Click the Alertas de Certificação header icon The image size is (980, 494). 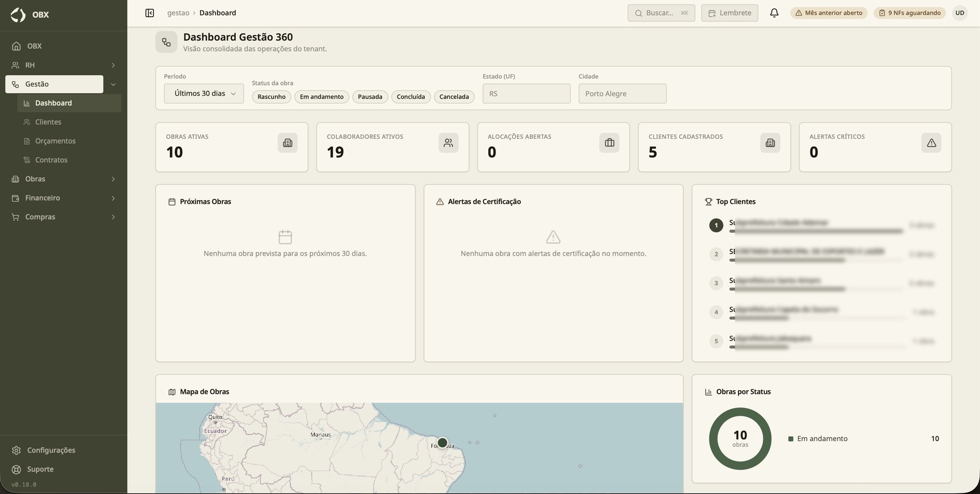click(x=440, y=202)
